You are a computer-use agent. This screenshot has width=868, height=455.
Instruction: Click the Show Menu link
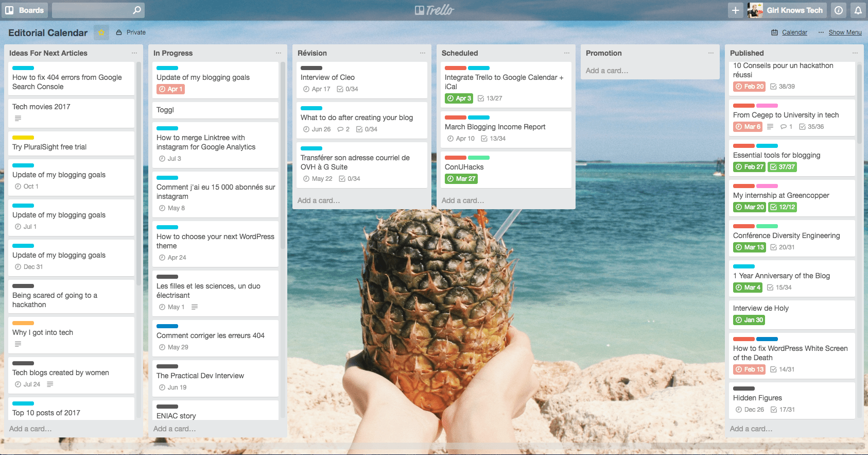pyautogui.click(x=840, y=32)
